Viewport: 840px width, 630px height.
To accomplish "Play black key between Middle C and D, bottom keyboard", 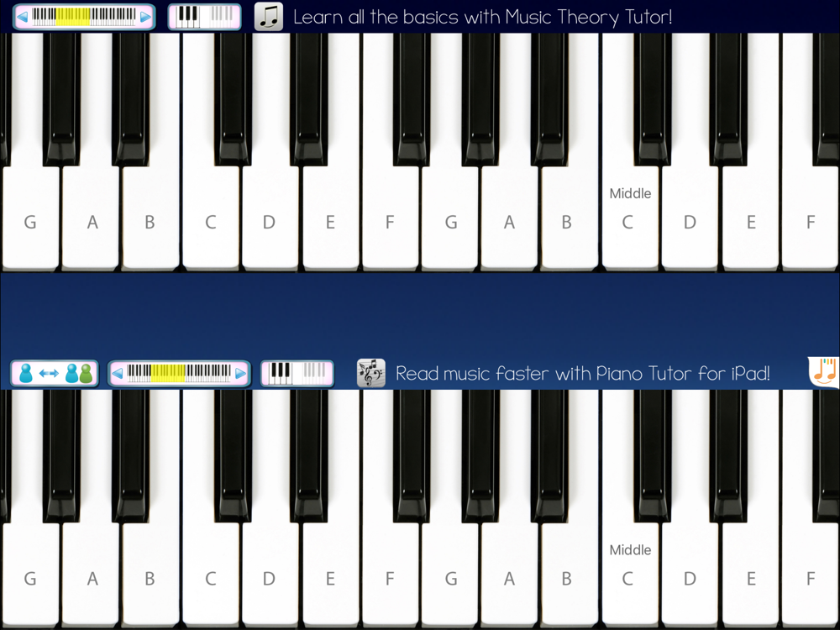I will pyautogui.click(x=653, y=454).
